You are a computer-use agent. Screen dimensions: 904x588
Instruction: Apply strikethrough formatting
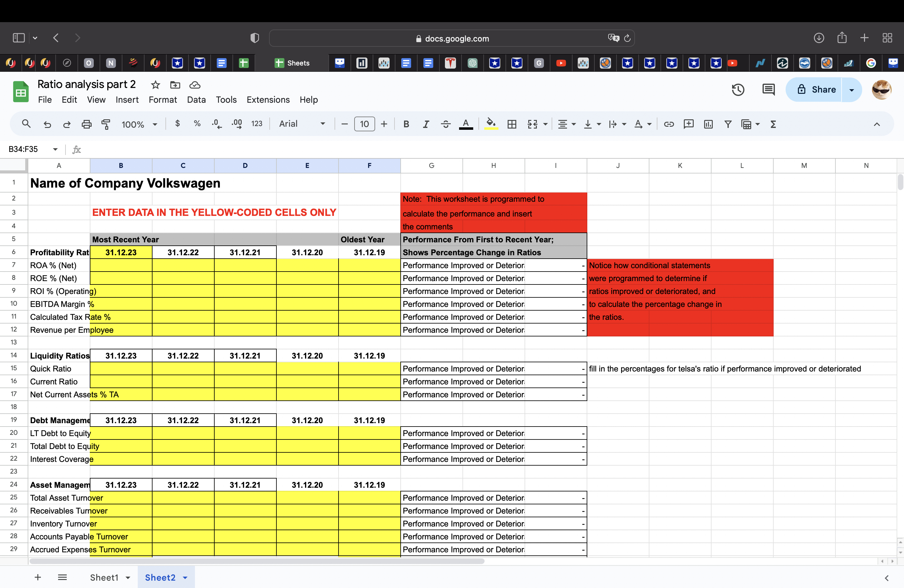pos(445,124)
